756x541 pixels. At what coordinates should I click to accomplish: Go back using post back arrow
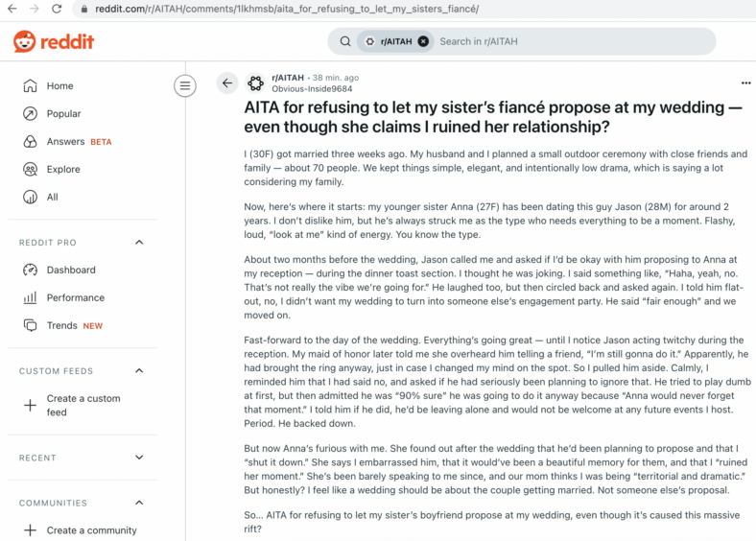[227, 83]
